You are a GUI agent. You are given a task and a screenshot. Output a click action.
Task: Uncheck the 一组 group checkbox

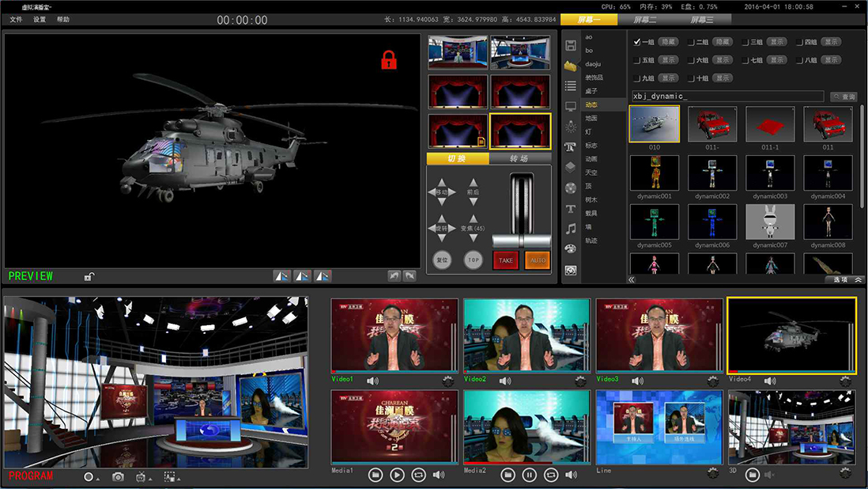tap(636, 42)
